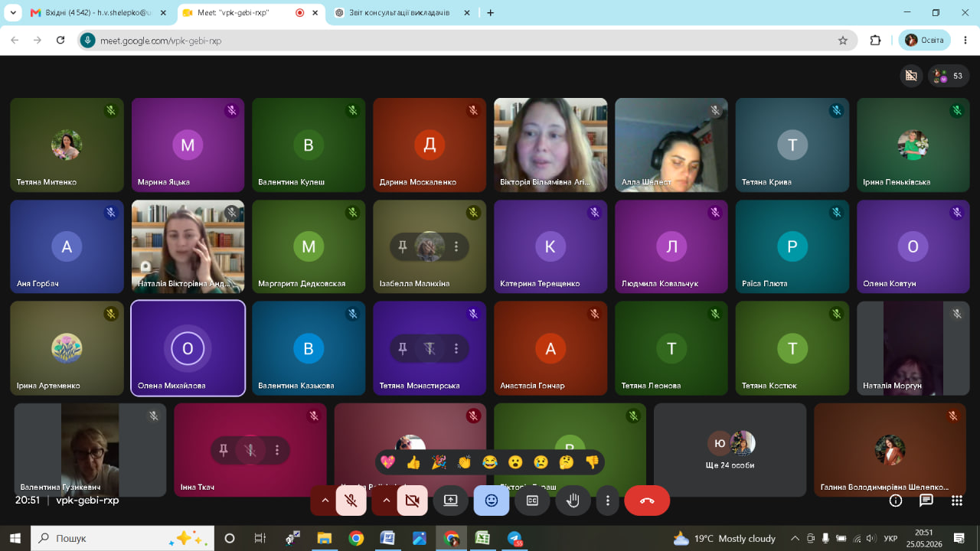980x551 pixels.
Task: Expand audio settings arrow beside microphone
Action: 325,500
